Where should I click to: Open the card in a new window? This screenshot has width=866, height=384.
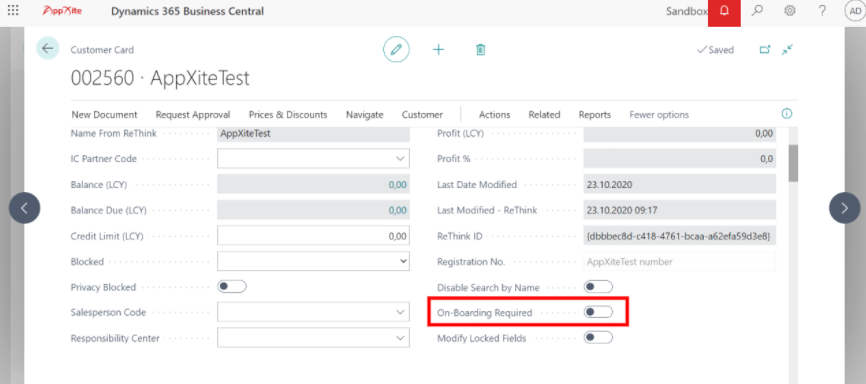click(764, 50)
